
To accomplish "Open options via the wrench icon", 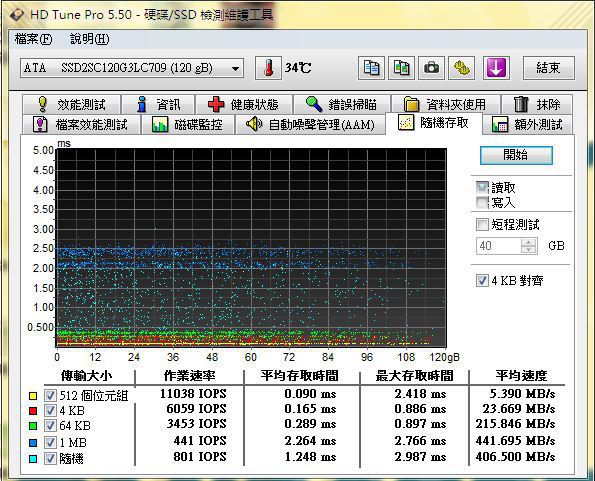I will (x=461, y=68).
